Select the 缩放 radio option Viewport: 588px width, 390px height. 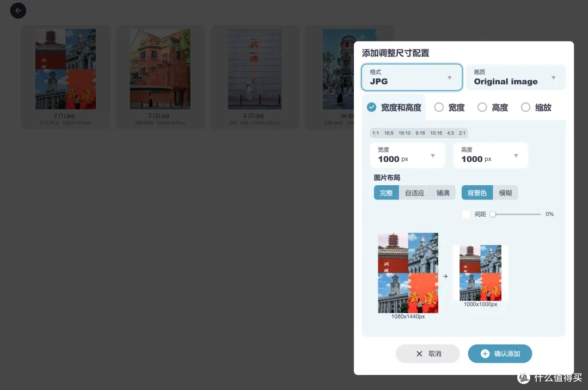point(536,108)
